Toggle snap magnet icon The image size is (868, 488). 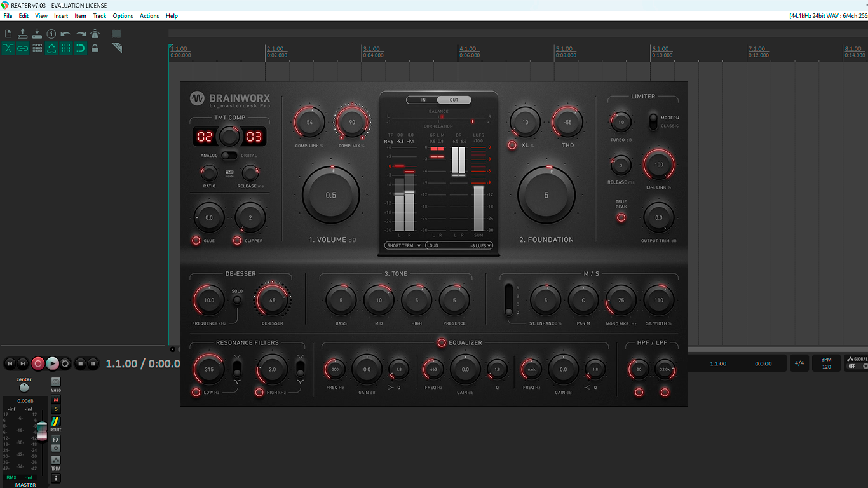coord(81,48)
